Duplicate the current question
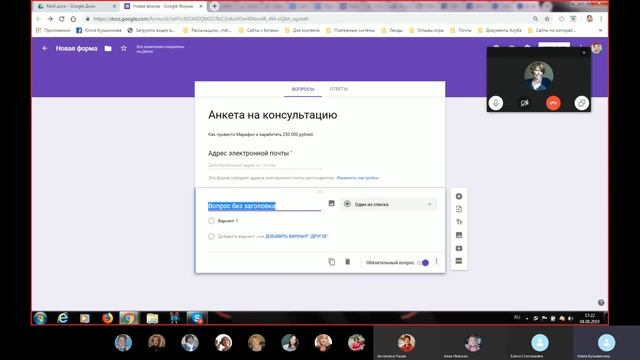640x360 pixels. coord(332,262)
